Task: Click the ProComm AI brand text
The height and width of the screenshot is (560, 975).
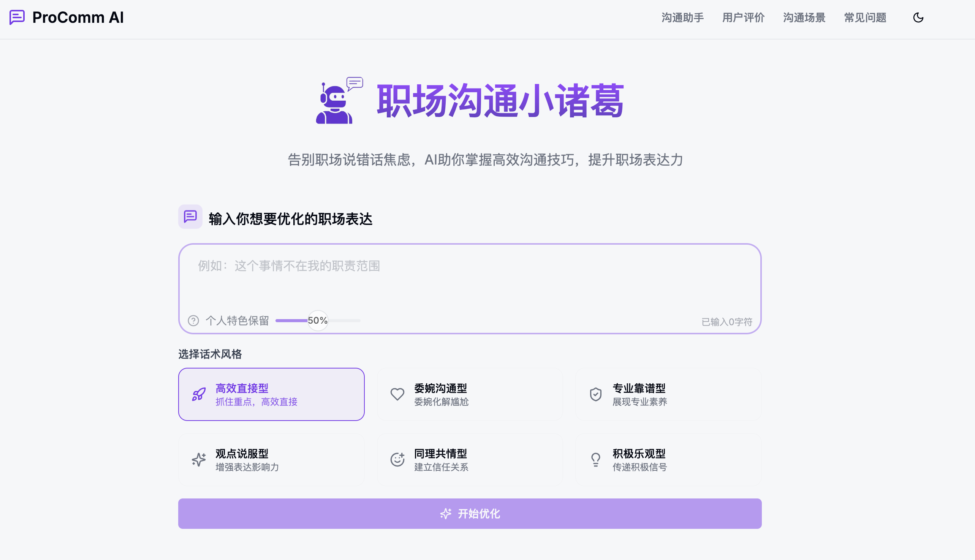Action: point(78,18)
